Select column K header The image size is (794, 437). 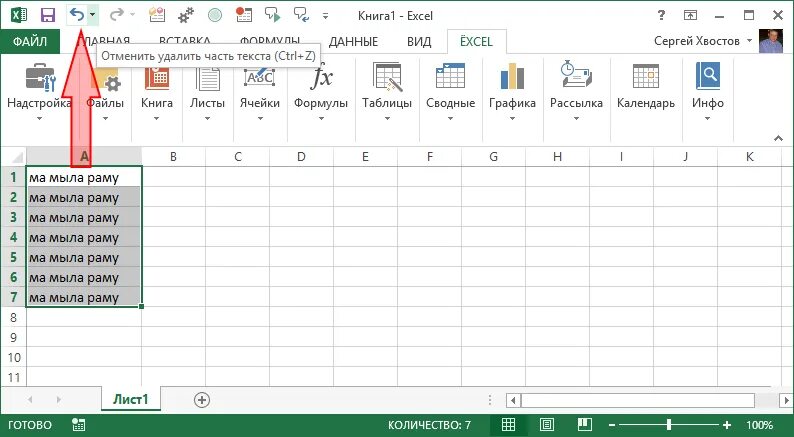pyautogui.click(x=749, y=157)
